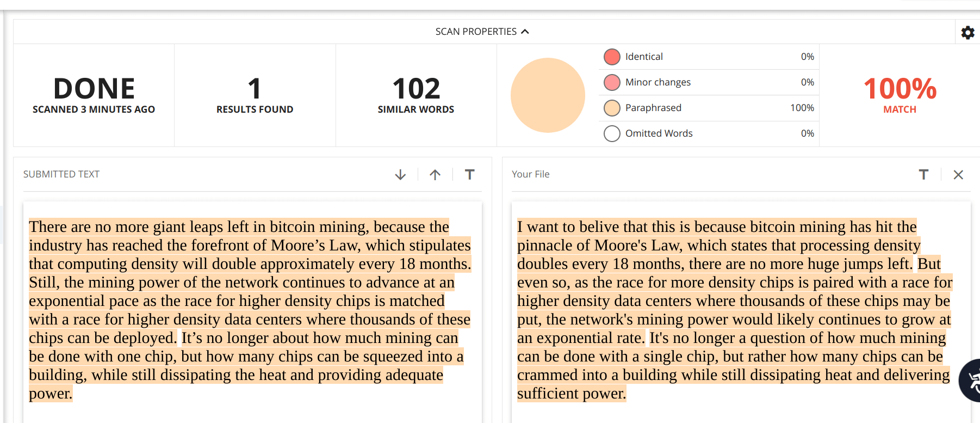Toggle text view in Submitted Text panel
This screenshot has width=980, height=423.
[470, 174]
